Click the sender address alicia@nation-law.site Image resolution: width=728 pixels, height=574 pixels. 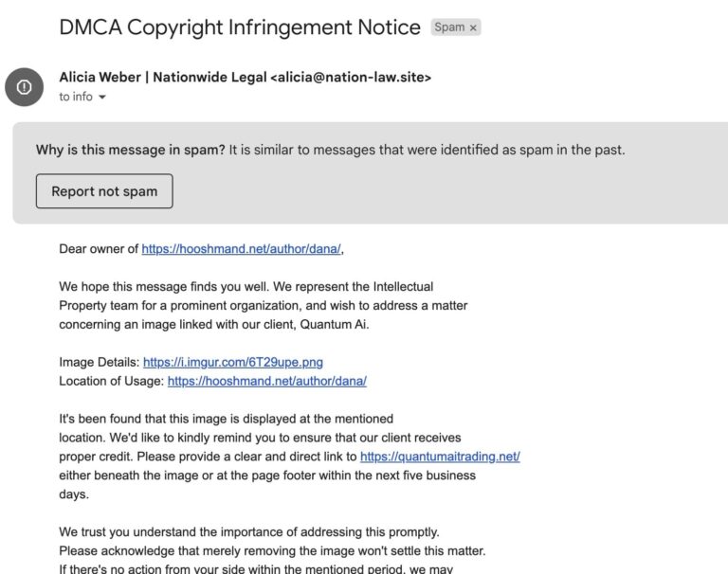coord(351,78)
